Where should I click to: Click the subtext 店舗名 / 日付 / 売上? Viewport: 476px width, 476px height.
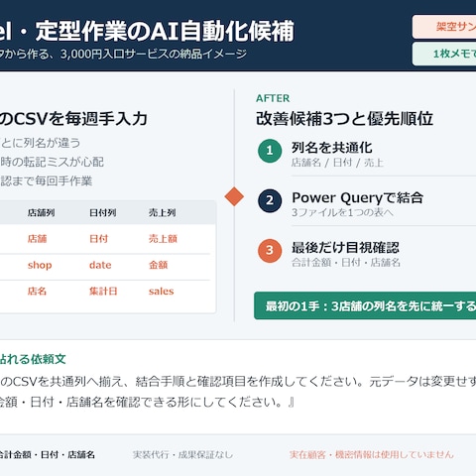tap(337, 163)
